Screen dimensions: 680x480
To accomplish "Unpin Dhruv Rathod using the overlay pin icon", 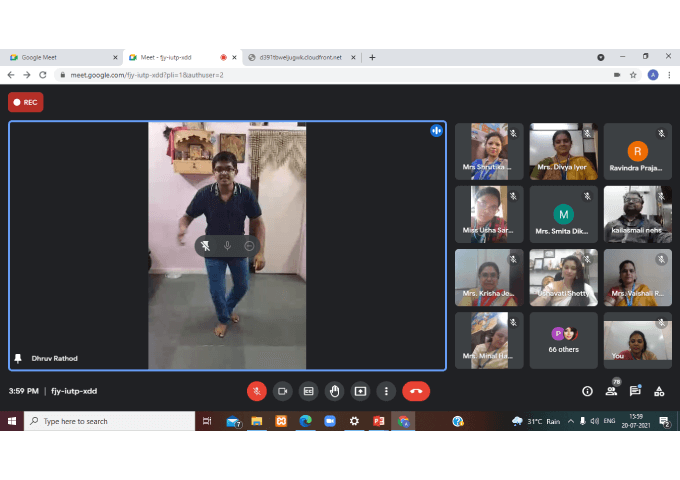I will pos(205,245).
